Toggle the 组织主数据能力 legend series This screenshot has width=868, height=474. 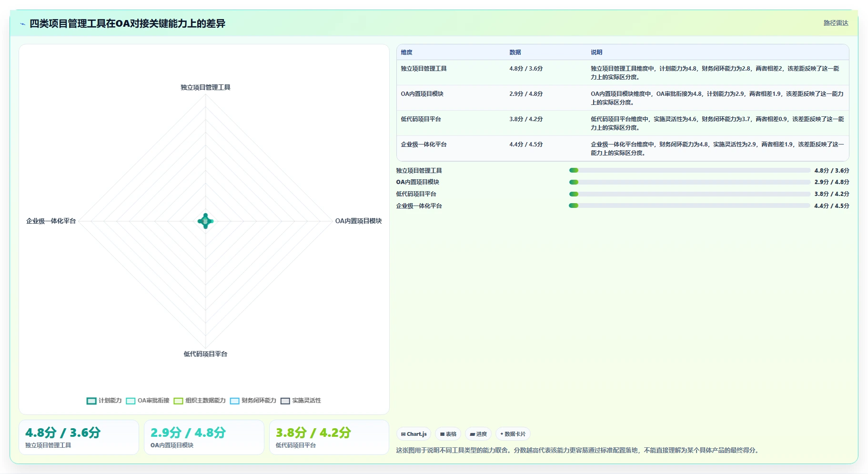coord(200,401)
